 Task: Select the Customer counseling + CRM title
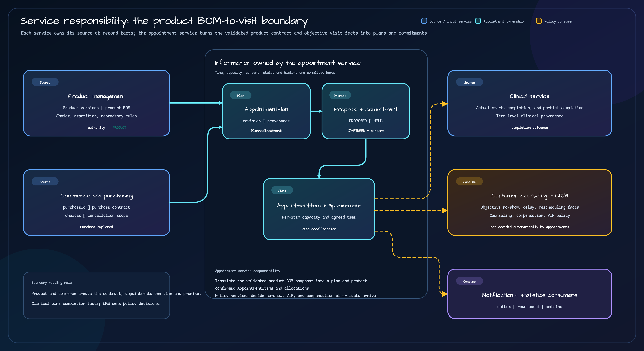[x=530, y=196]
